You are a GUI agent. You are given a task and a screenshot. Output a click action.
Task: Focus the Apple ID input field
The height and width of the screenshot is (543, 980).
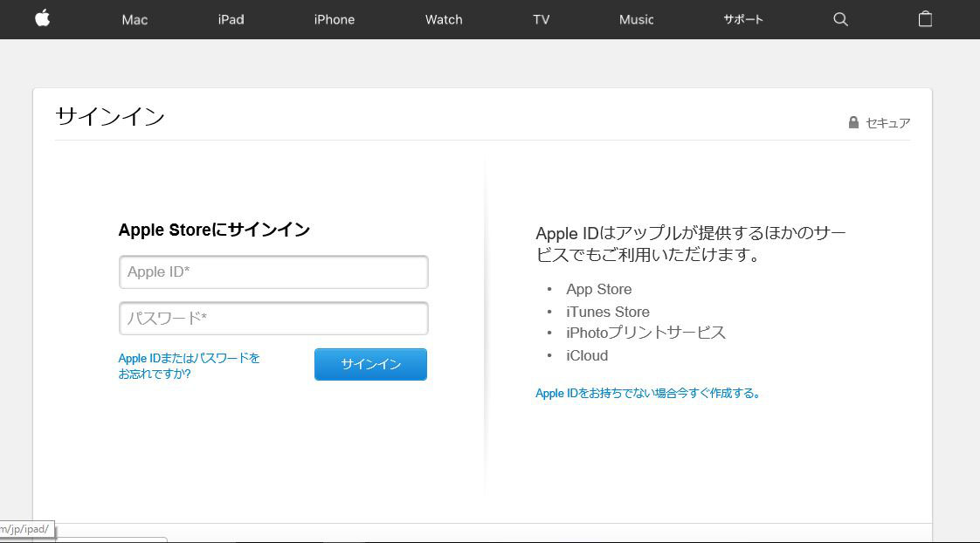273,271
